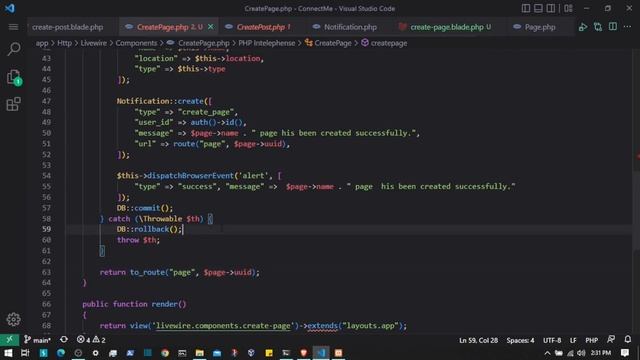
Task: Open Windows Action Center notifications
Action: pyautogui.click(x=624, y=353)
